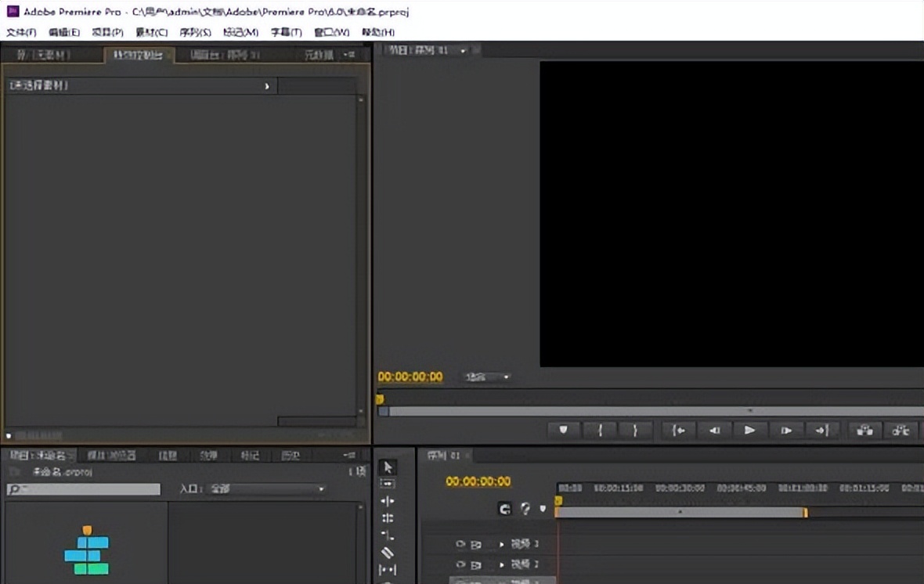Select the Selection arrow tool

pyautogui.click(x=388, y=467)
